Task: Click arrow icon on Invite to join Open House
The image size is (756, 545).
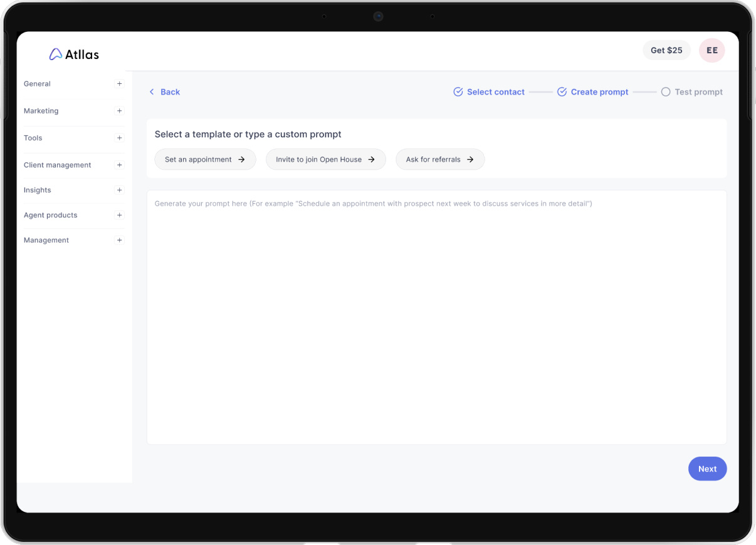Action: click(371, 160)
